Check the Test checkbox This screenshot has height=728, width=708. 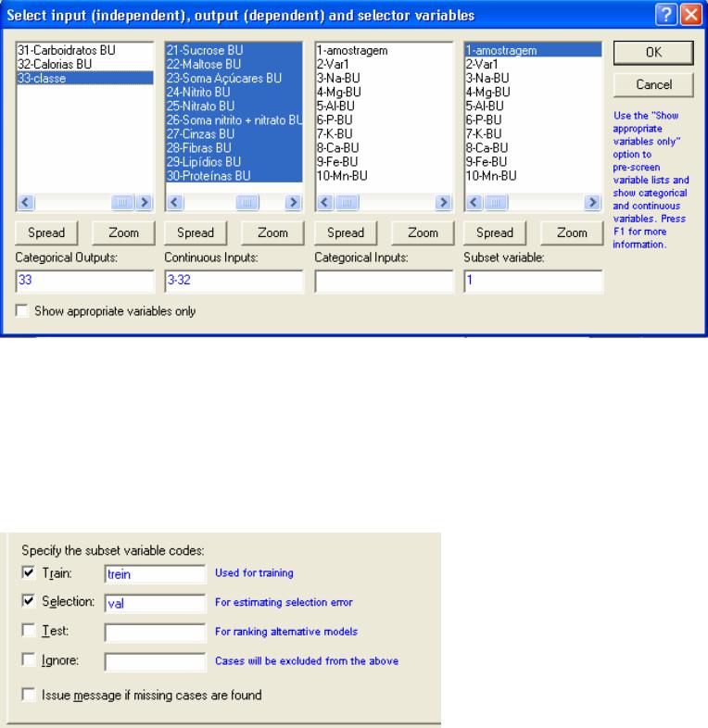pos(29,630)
